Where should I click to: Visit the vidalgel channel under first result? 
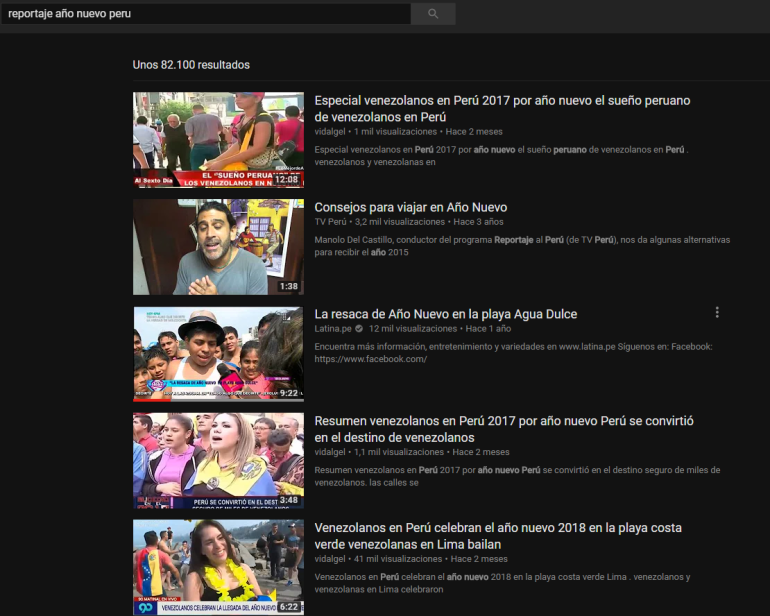(330, 131)
